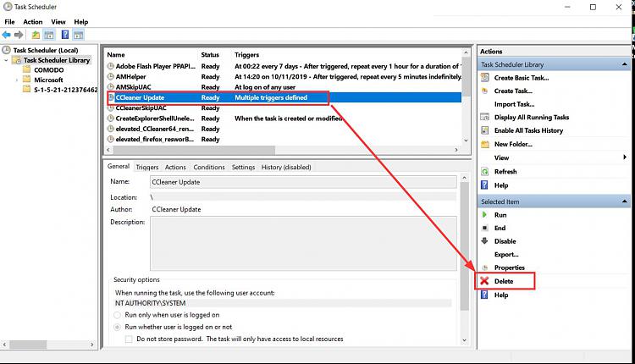Click the Help icon under Task Scheduler Library
The width and height of the screenshot is (635, 364).
click(x=484, y=185)
